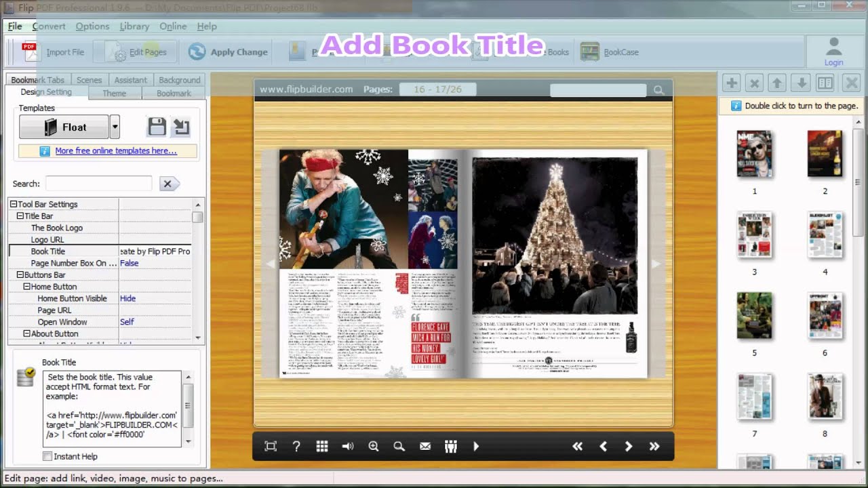Open the File menu
868x488 pixels.
click(x=15, y=26)
